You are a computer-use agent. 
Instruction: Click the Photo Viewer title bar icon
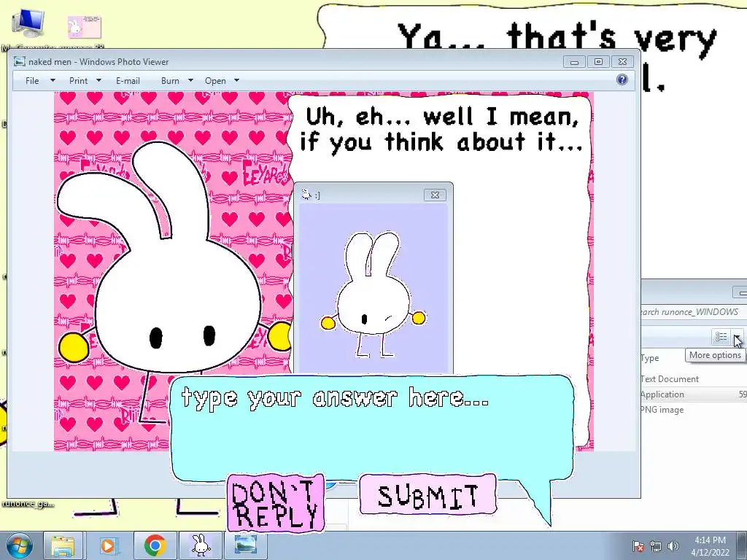[20, 61]
